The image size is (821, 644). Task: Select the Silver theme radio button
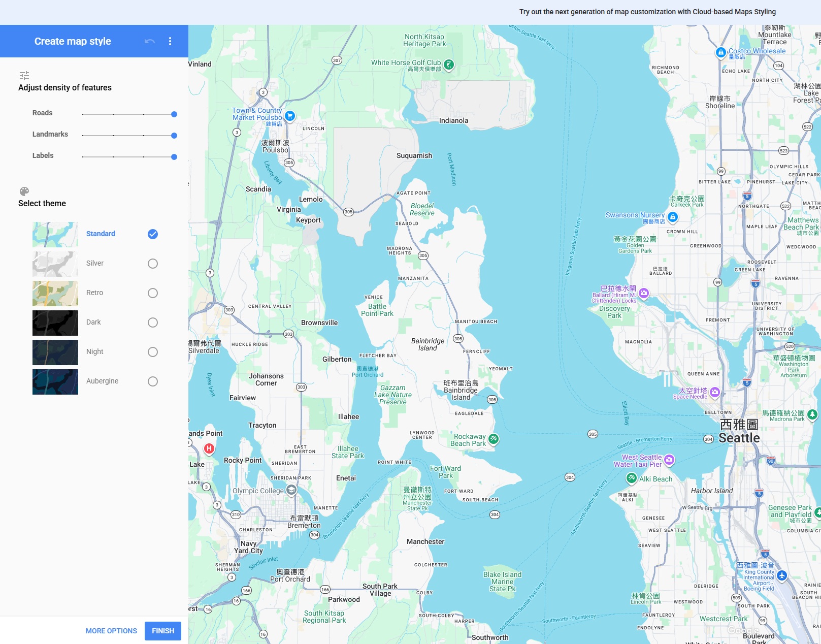tap(153, 264)
